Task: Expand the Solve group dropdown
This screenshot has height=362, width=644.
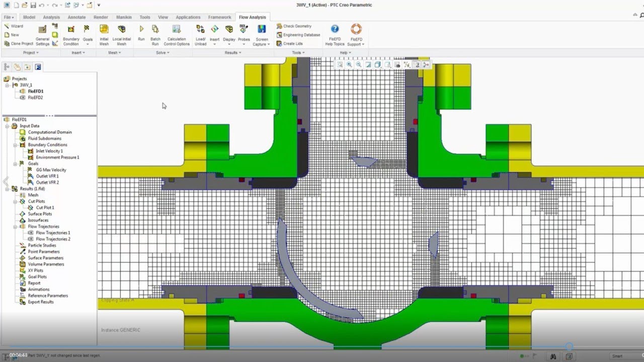Action: point(163,52)
